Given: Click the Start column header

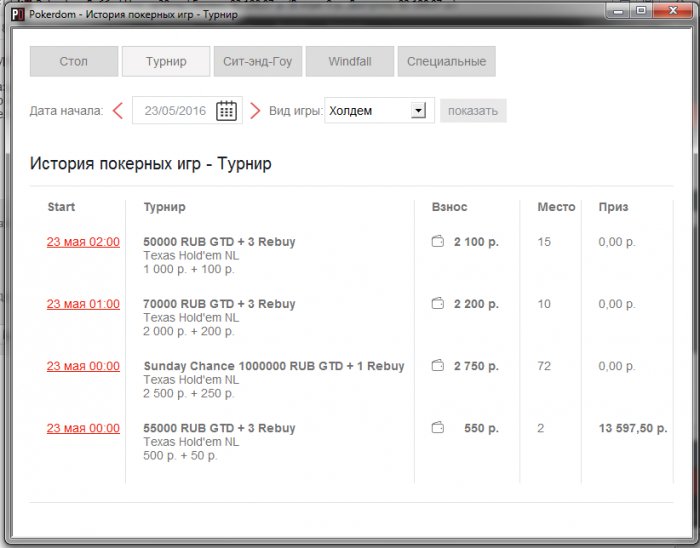Looking at the screenshot, I should pyautogui.click(x=61, y=207).
